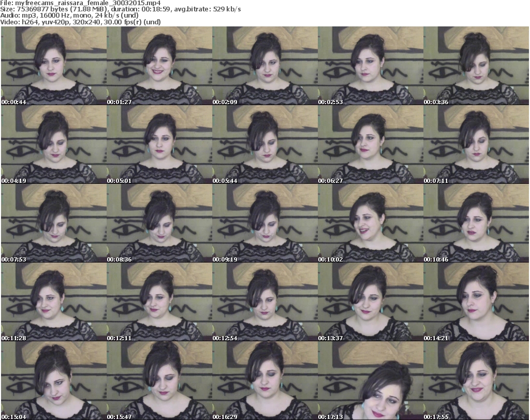Image resolution: width=530 pixels, height=420 pixels.
Task: Select the thumbnail frame stamped 00:00:44
Action: 54,66
